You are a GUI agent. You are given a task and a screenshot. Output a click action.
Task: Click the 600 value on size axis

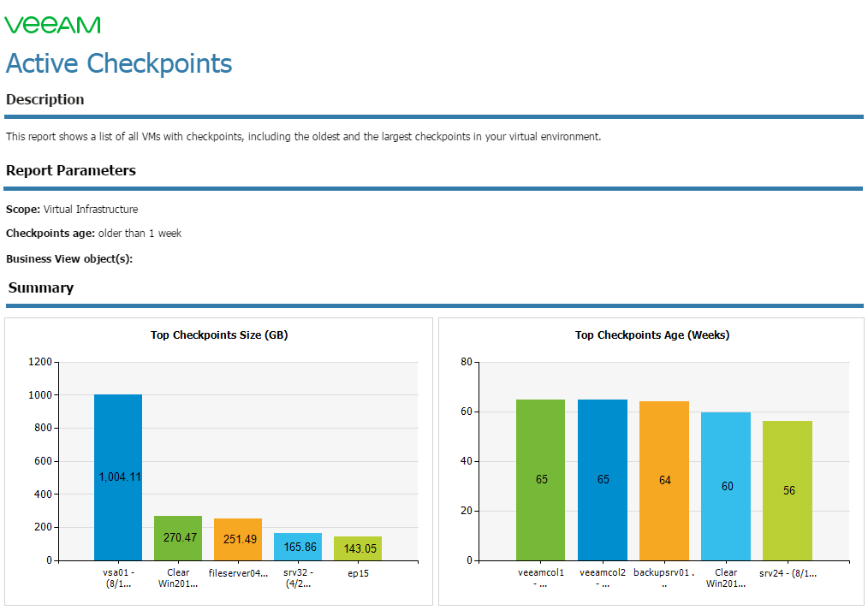click(x=43, y=461)
